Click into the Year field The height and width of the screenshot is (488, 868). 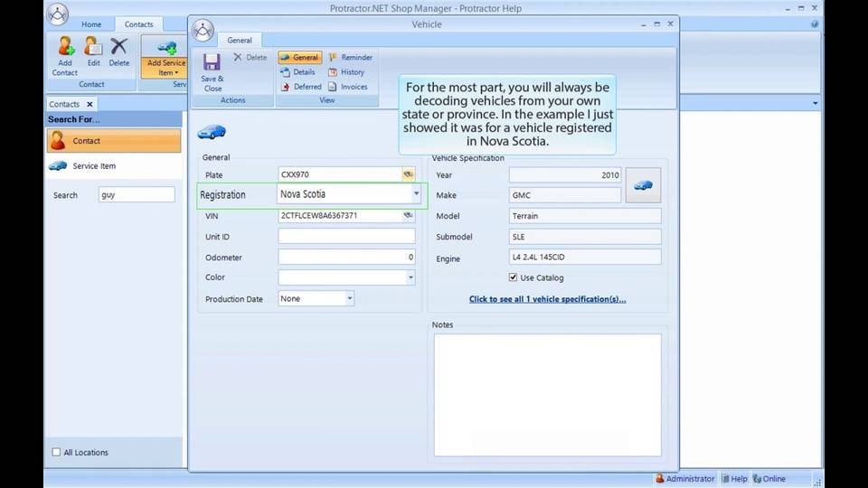564,174
